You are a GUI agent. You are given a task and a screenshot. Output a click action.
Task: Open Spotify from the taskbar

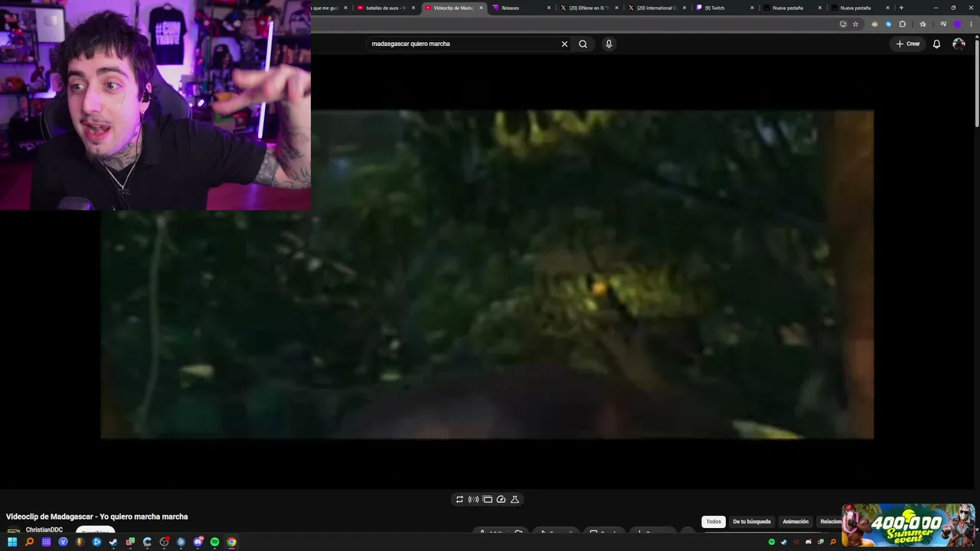pos(214,542)
